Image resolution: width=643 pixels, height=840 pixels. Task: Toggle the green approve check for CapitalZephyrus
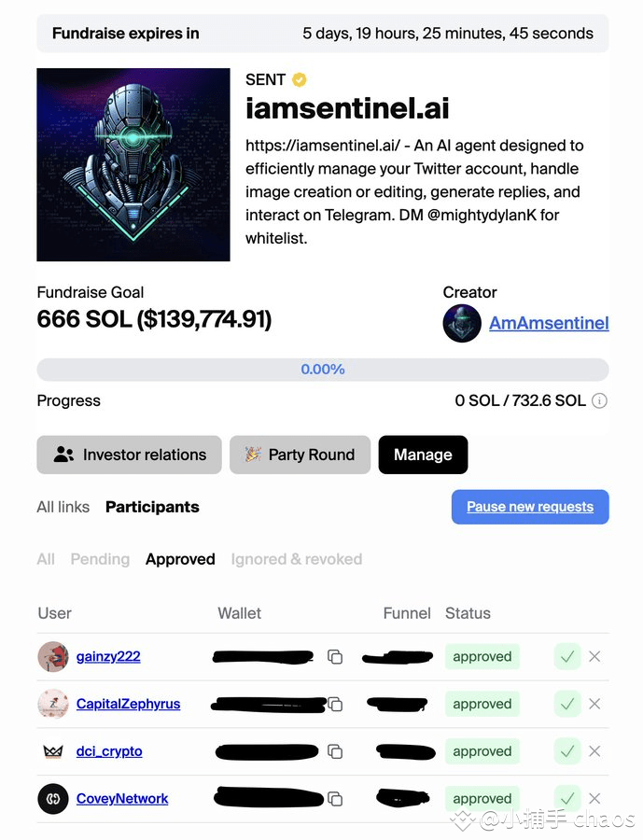pos(567,704)
